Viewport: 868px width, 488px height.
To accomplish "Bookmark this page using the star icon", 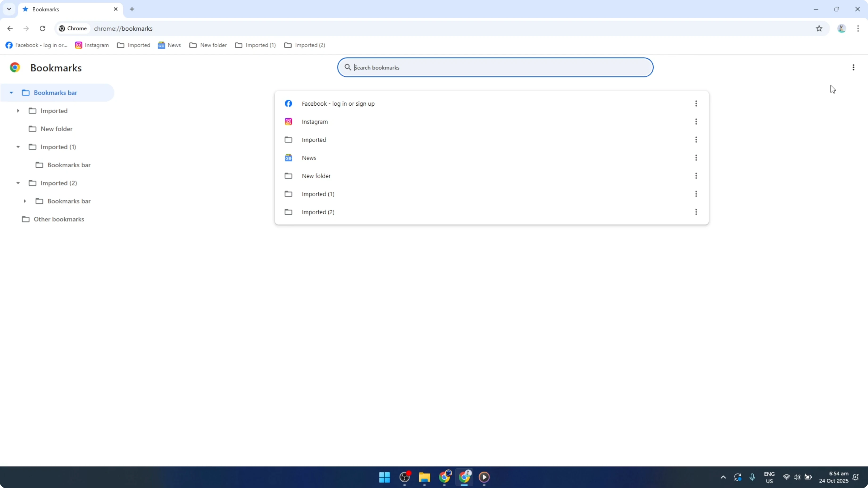I will [819, 28].
